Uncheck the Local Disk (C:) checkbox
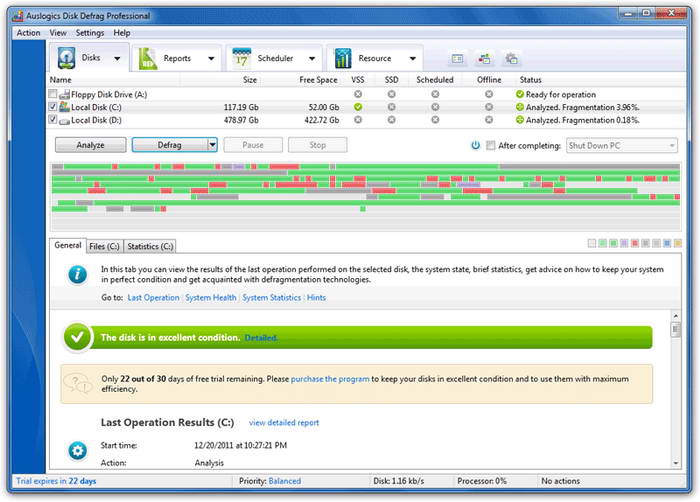The height and width of the screenshot is (502, 700). [x=53, y=107]
